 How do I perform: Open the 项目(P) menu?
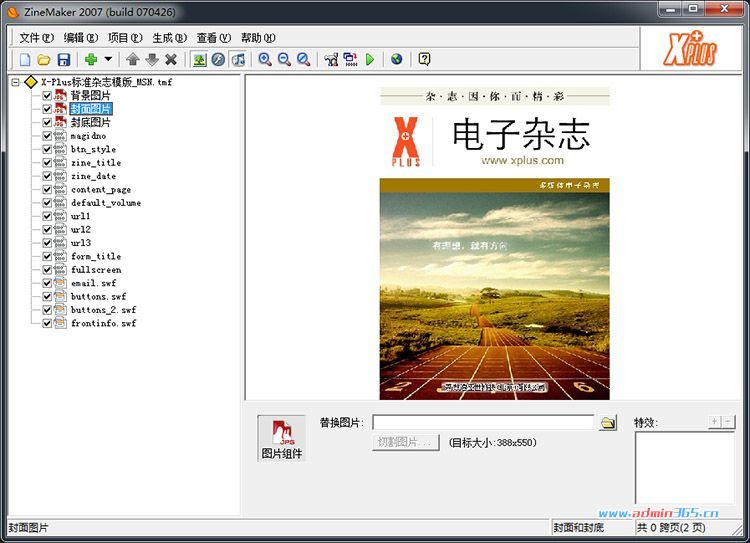point(125,38)
